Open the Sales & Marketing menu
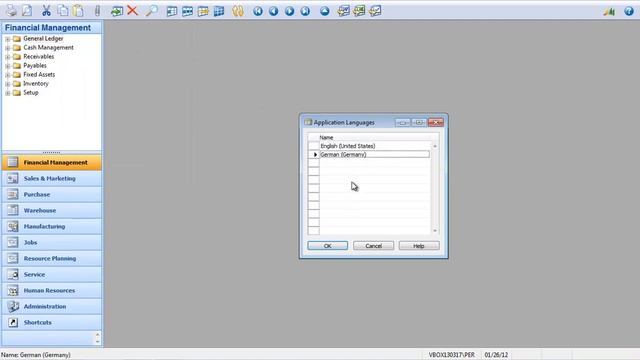640x360 pixels. (52, 178)
